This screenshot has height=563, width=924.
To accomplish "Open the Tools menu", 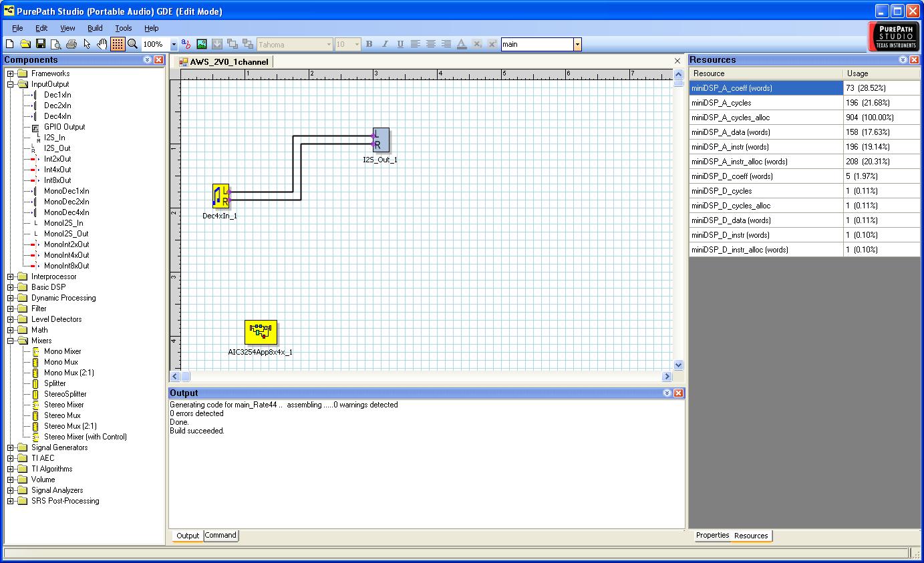I will [124, 28].
